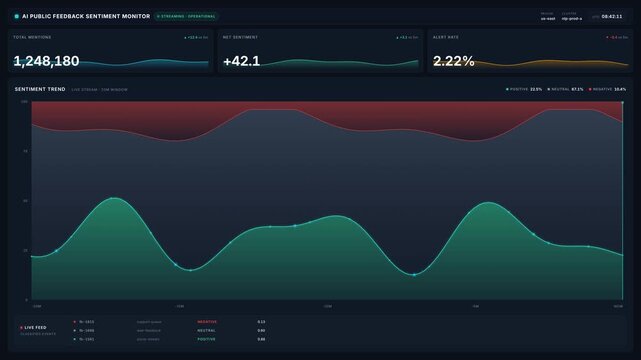Click the 'Sentiment Trend' chart heading
Image resolution: width=641 pixels, height=360 pixels.
(x=40, y=89)
